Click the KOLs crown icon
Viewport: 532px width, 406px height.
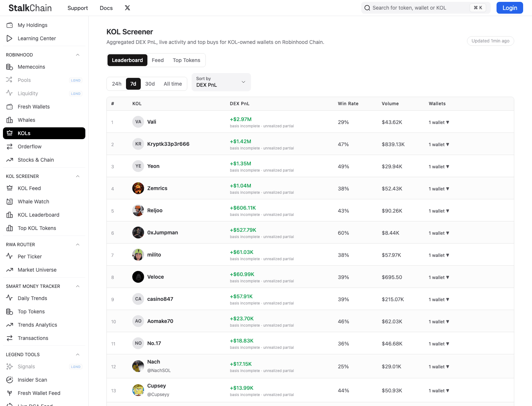[10, 133]
